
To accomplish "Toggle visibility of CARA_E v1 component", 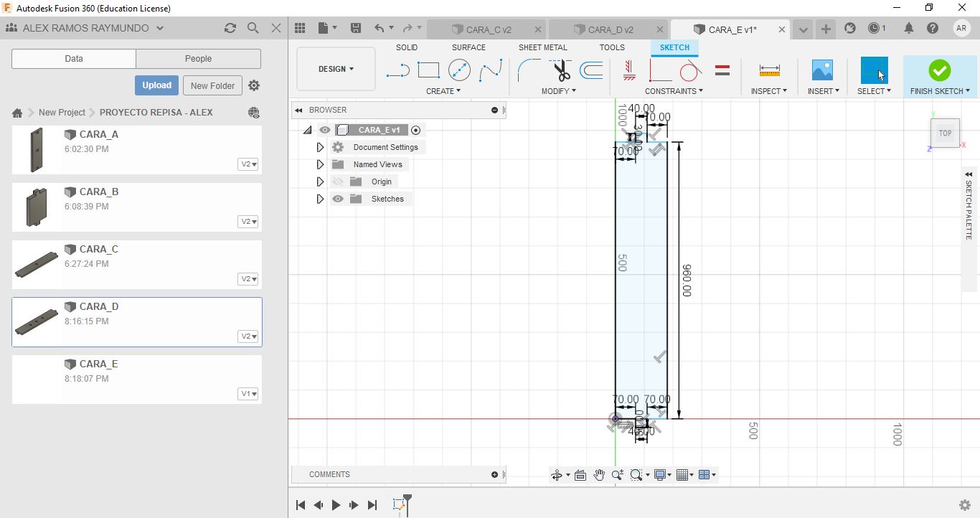I will tap(325, 130).
